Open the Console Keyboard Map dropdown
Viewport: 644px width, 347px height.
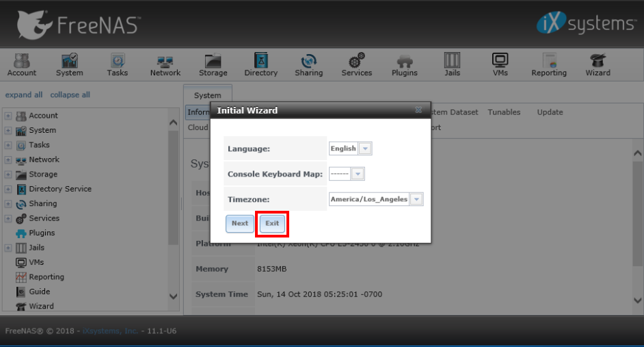click(x=358, y=174)
